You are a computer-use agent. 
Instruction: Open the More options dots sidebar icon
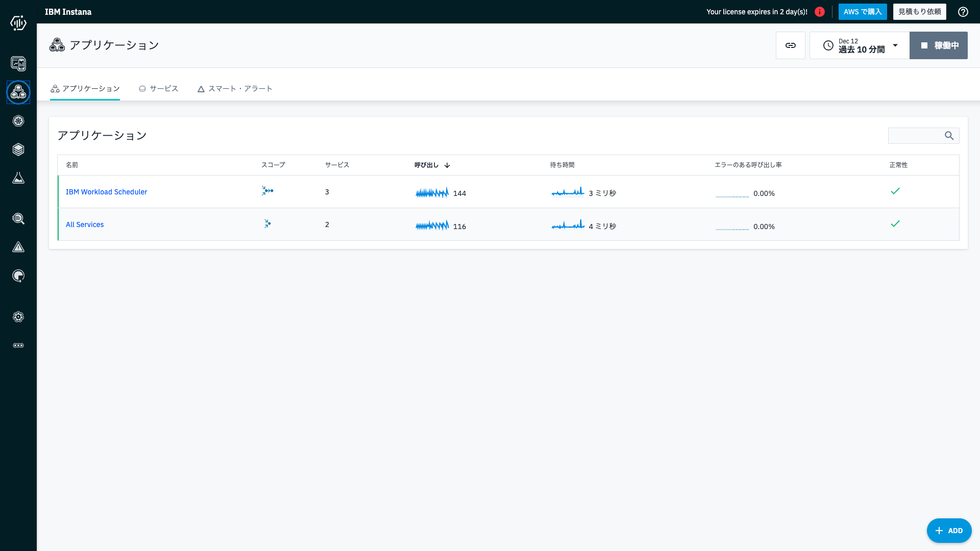pos(18,345)
